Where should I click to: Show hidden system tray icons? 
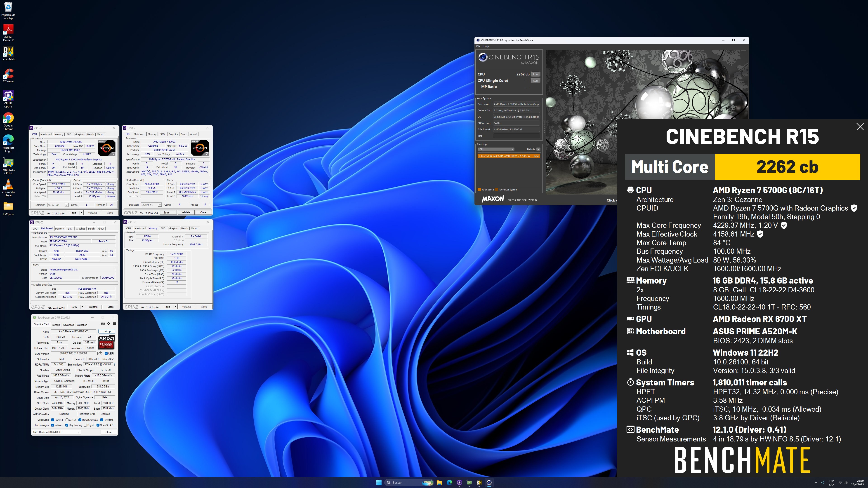pos(815,483)
